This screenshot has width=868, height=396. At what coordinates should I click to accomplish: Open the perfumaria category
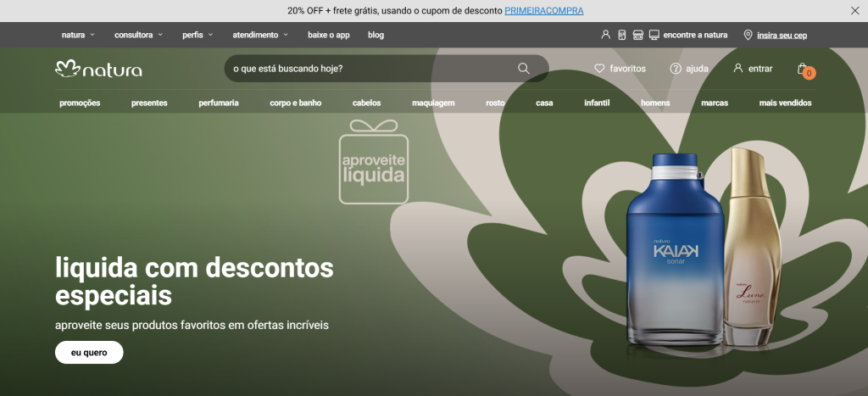(x=219, y=103)
